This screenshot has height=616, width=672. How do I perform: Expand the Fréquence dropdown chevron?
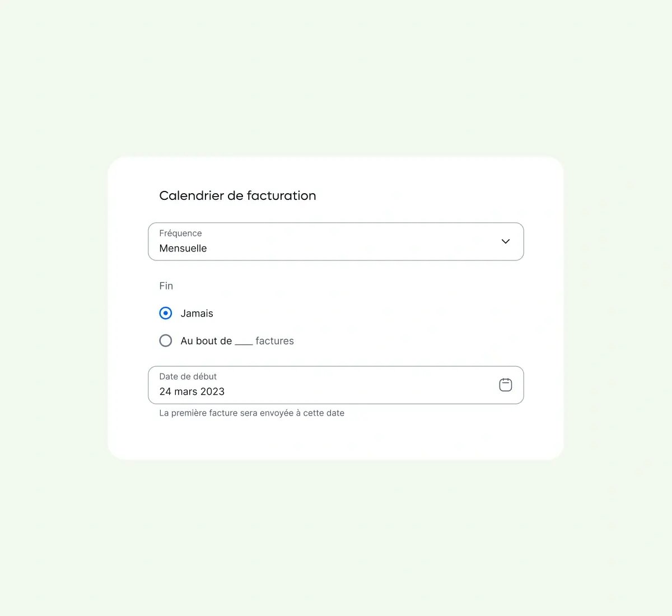(505, 241)
